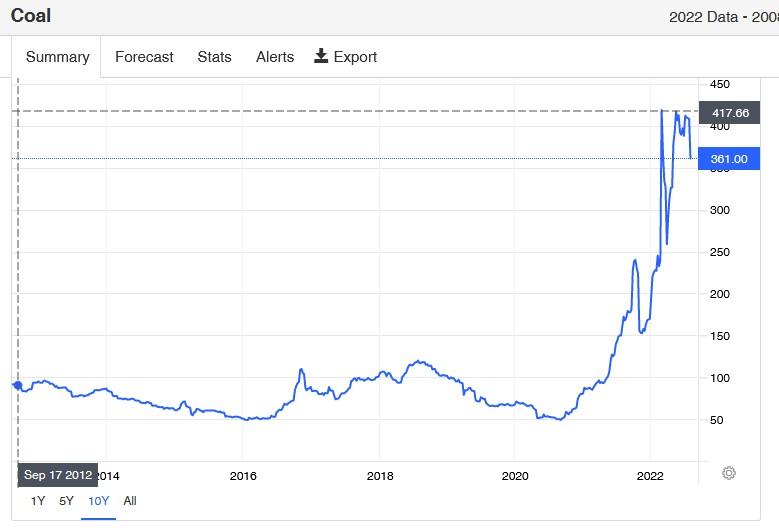The image size is (779, 531).
Task: Select the 1Y time range
Action: 38,501
